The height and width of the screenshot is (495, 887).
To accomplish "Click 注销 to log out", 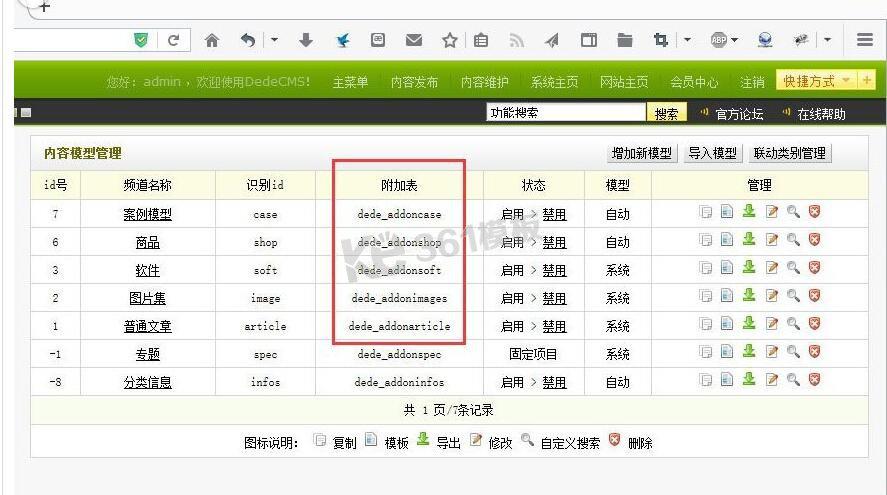I will 752,82.
